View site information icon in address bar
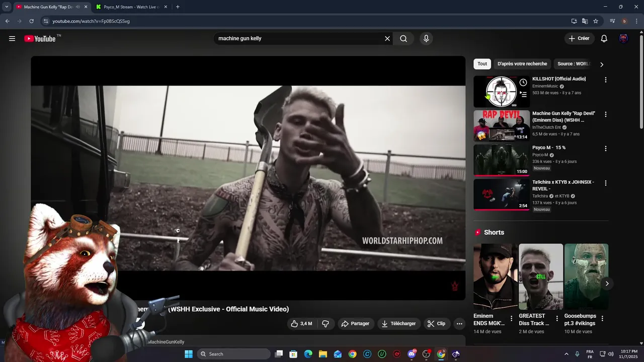 45,21
